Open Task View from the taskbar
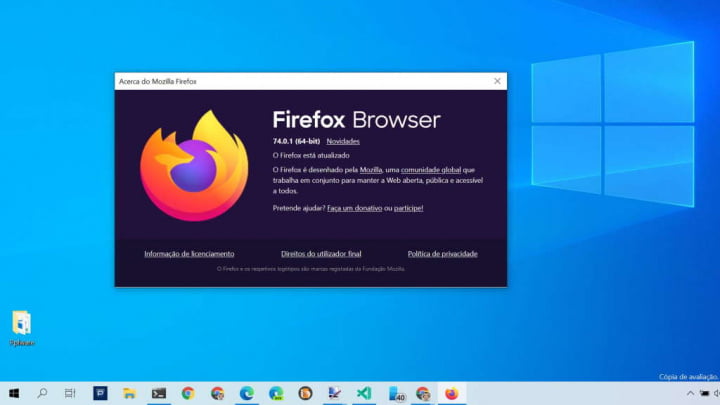720x405 pixels. click(70, 393)
